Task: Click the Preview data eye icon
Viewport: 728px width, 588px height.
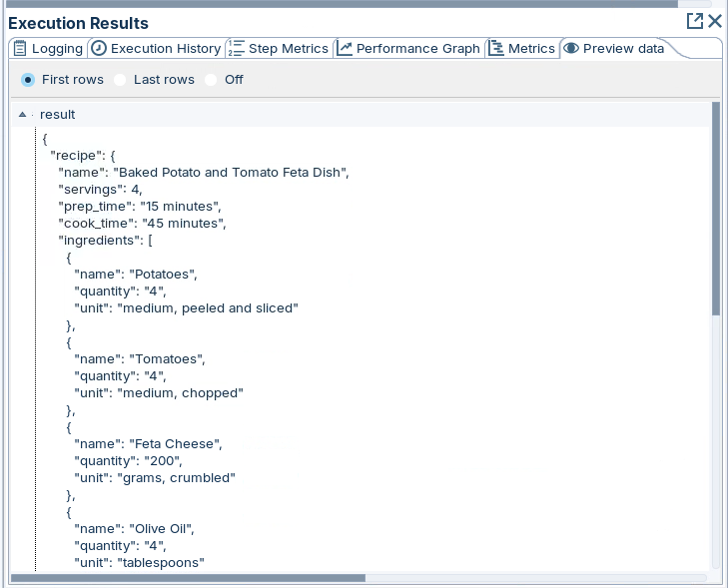Action: pos(571,48)
